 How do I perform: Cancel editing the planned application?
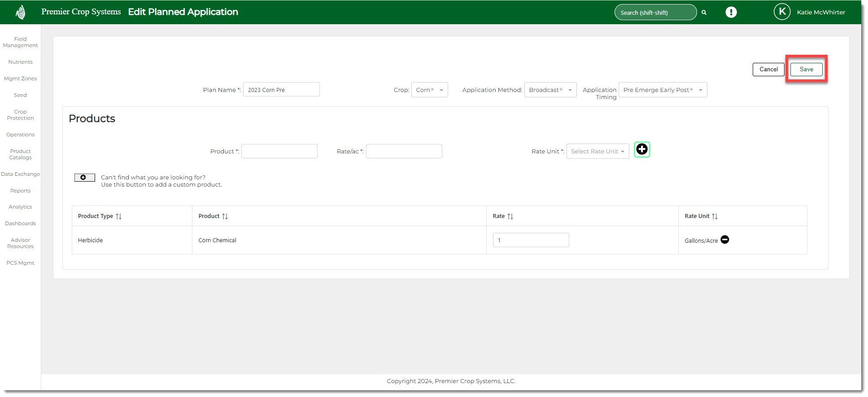[768, 70]
